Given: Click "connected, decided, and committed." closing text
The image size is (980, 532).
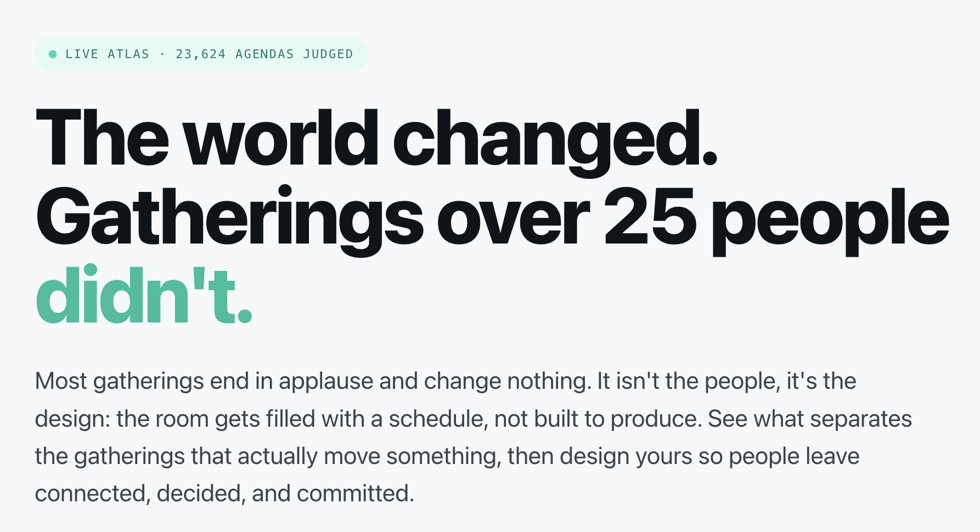Looking at the screenshot, I should coord(224,494).
